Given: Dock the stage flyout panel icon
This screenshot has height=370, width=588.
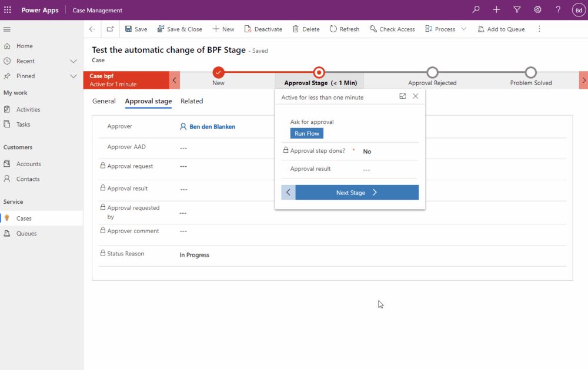Looking at the screenshot, I should point(402,96).
